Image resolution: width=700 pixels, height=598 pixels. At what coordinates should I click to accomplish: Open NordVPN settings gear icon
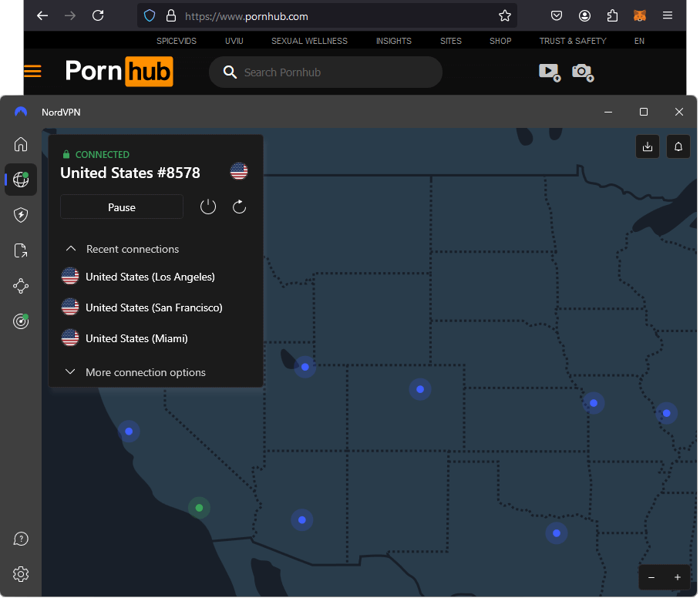click(21, 574)
